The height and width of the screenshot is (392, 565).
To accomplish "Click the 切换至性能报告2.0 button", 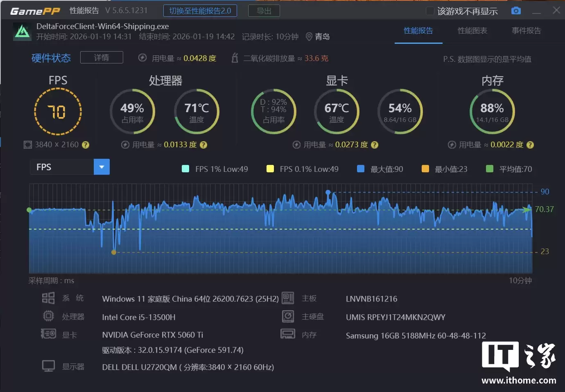I will point(200,11).
